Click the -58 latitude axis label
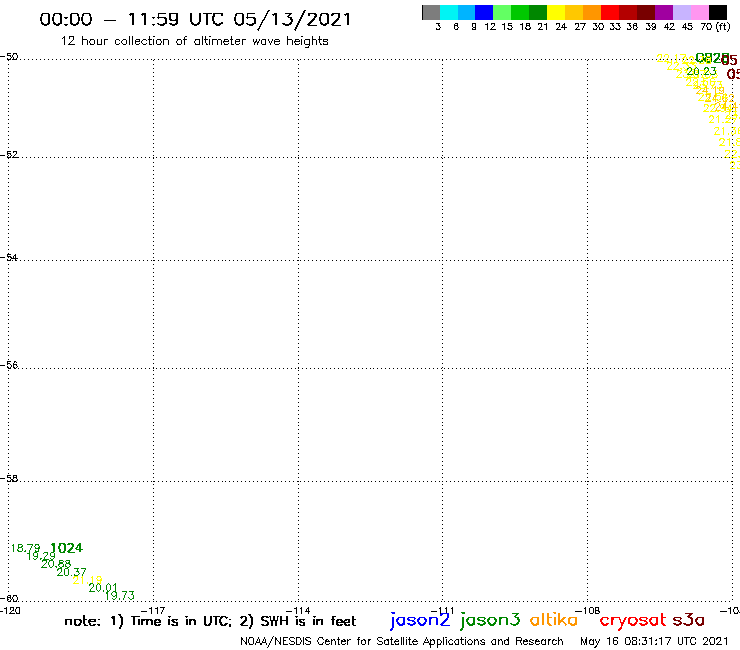The height and width of the screenshot is (650, 740). tap(9, 479)
